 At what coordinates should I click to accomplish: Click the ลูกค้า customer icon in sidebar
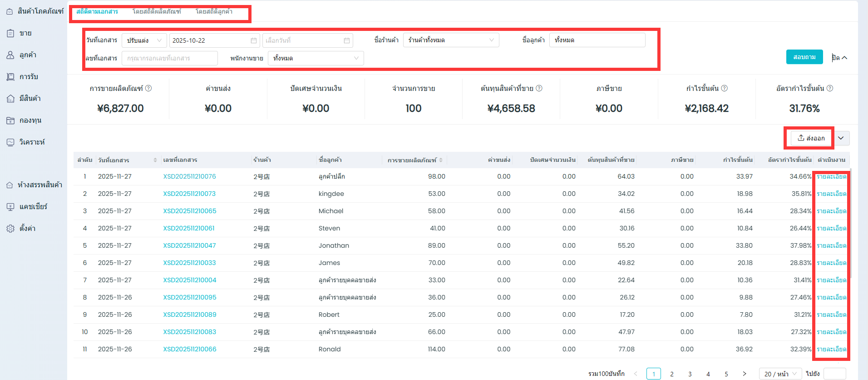tap(10, 55)
